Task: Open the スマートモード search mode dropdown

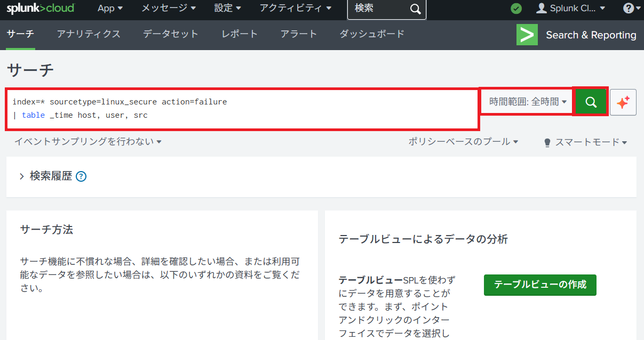Action: (585, 142)
